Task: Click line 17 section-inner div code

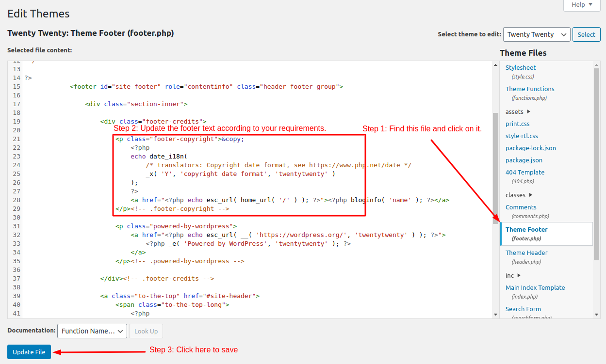Action: (136, 104)
